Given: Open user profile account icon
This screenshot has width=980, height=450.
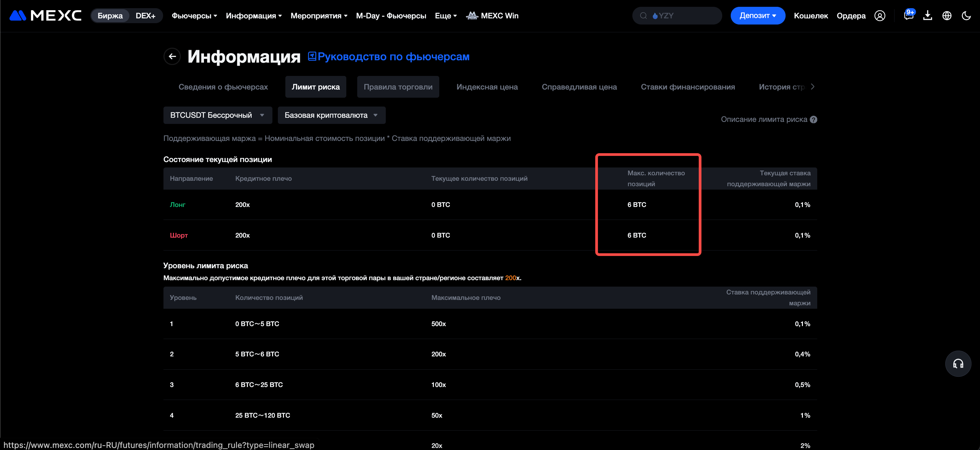Looking at the screenshot, I should [x=880, y=16].
